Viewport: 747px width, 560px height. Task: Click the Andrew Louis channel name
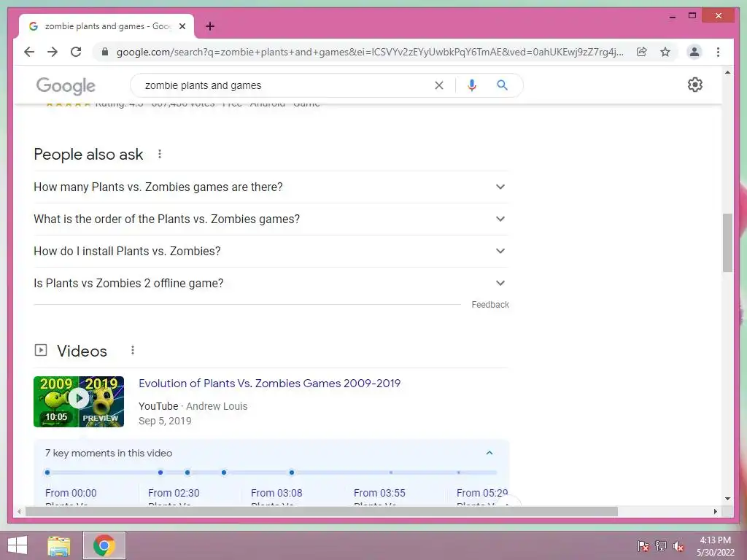point(217,406)
